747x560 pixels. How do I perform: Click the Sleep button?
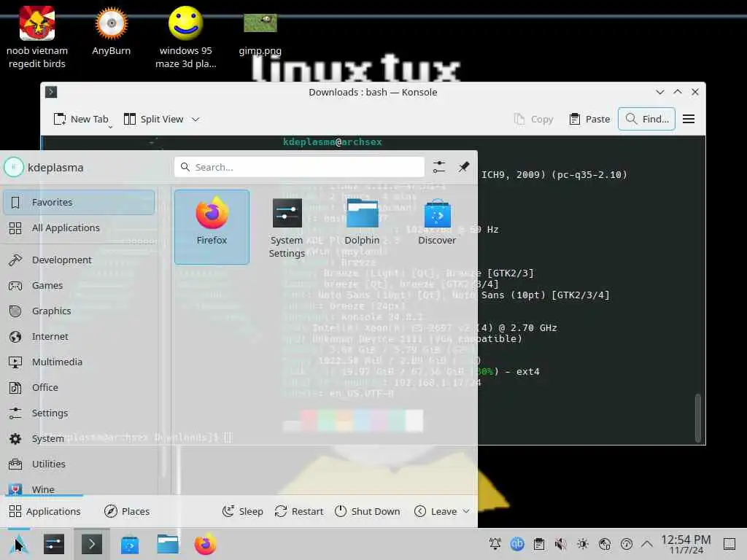[242, 511]
